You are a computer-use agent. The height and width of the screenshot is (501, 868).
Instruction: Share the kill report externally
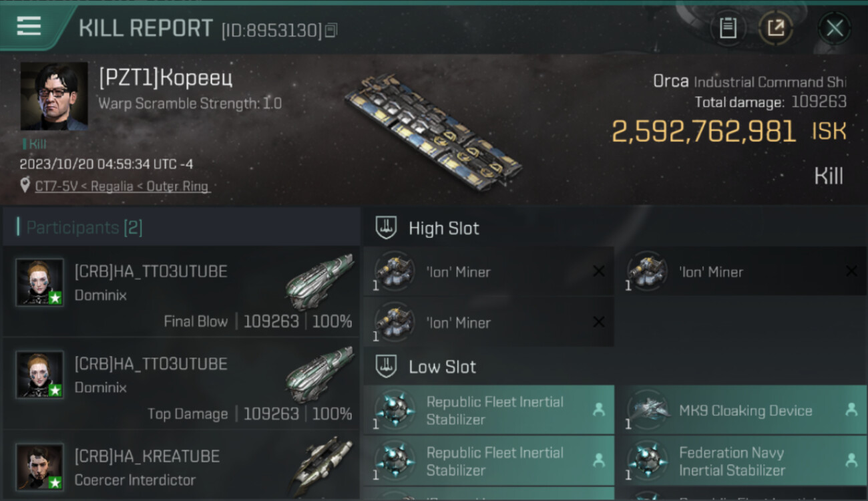tap(775, 28)
